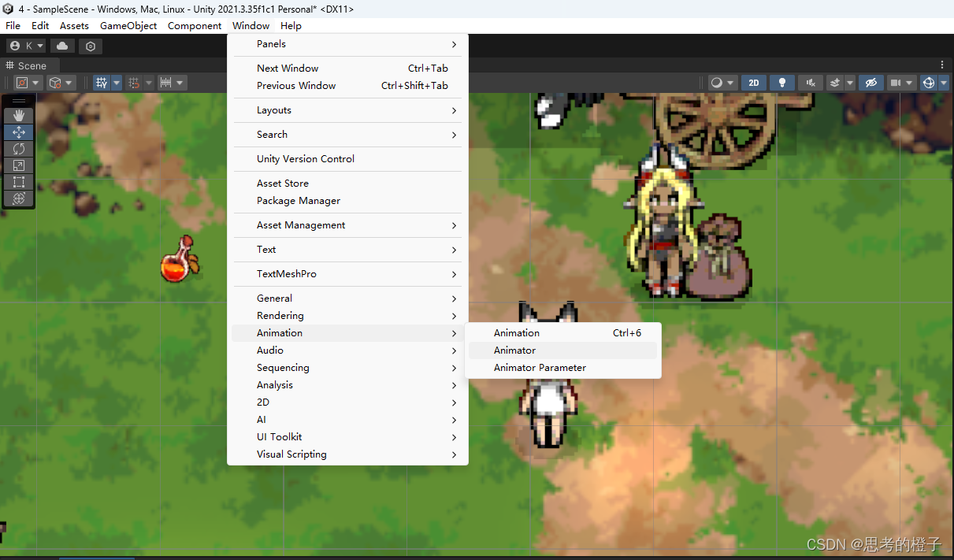Expand the Search submenu
This screenshot has width=954, height=560.
[347, 135]
